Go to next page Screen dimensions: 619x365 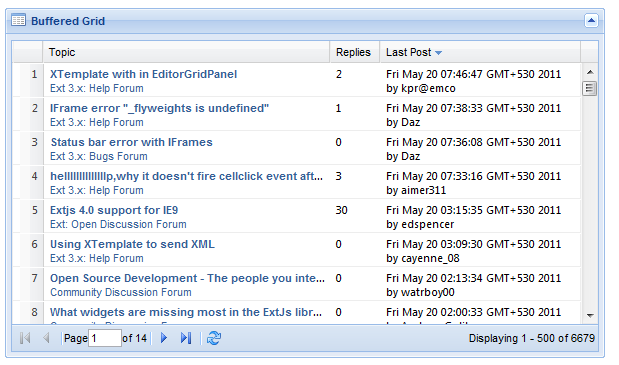pyautogui.click(x=164, y=338)
